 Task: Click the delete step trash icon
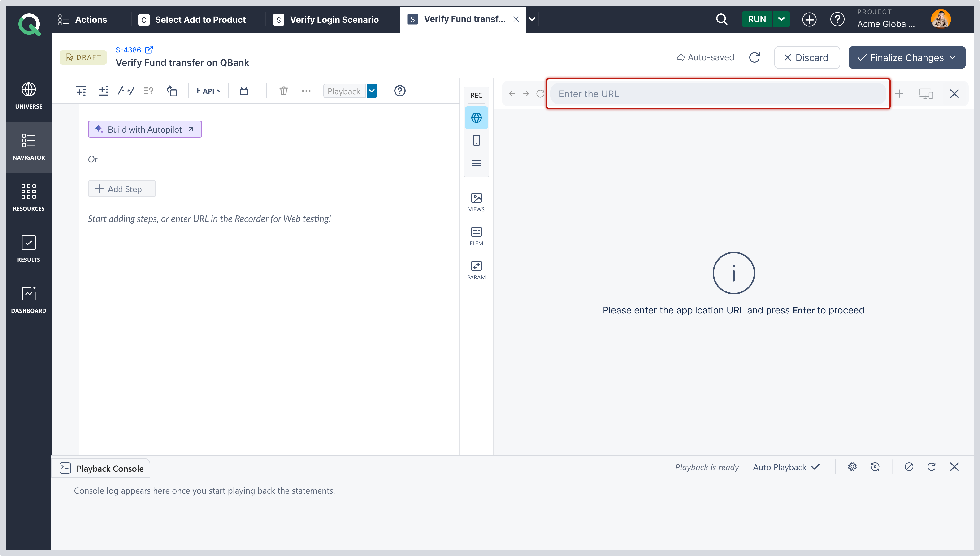pyautogui.click(x=283, y=91)
